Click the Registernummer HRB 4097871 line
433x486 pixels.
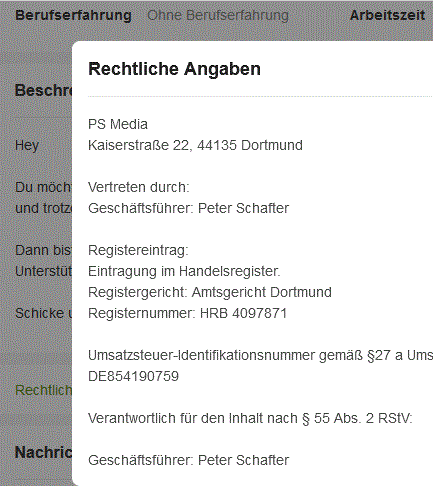pyautogui.click(x=187, y=313)
